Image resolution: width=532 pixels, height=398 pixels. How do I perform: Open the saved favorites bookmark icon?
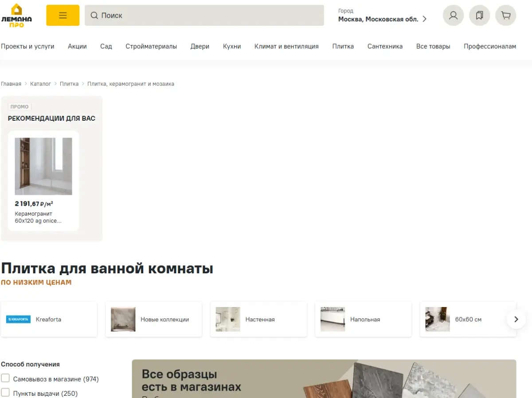click(x=479, y=16)
